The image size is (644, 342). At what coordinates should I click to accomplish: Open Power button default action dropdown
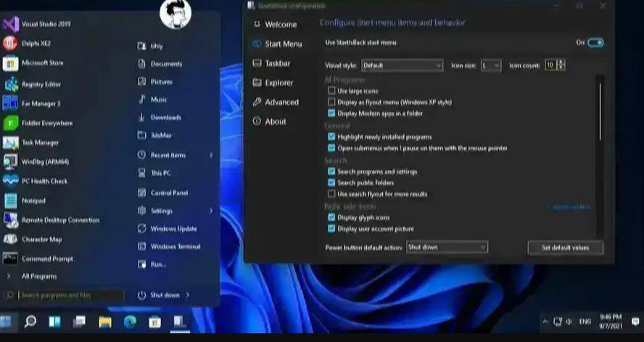[x=447, y=247]
